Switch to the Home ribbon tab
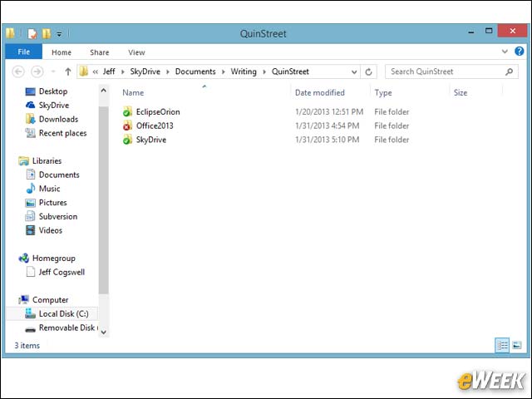 coord(62,52)
